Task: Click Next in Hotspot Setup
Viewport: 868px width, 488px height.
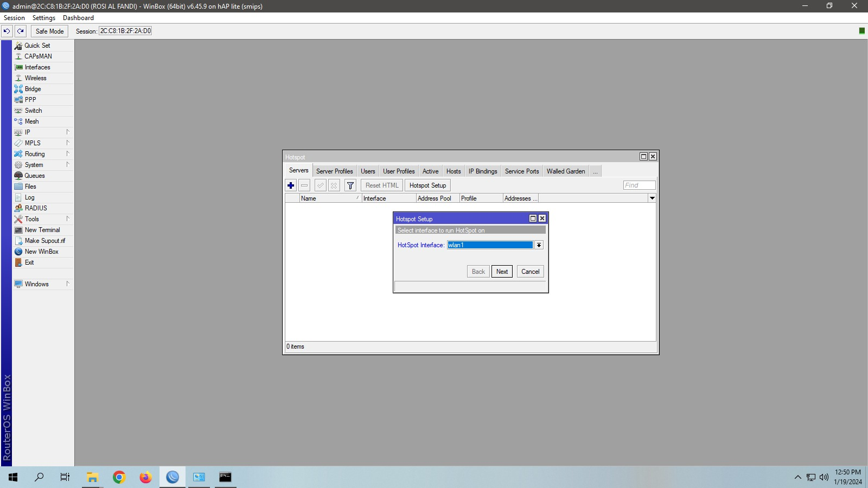Action: point(502,272)
